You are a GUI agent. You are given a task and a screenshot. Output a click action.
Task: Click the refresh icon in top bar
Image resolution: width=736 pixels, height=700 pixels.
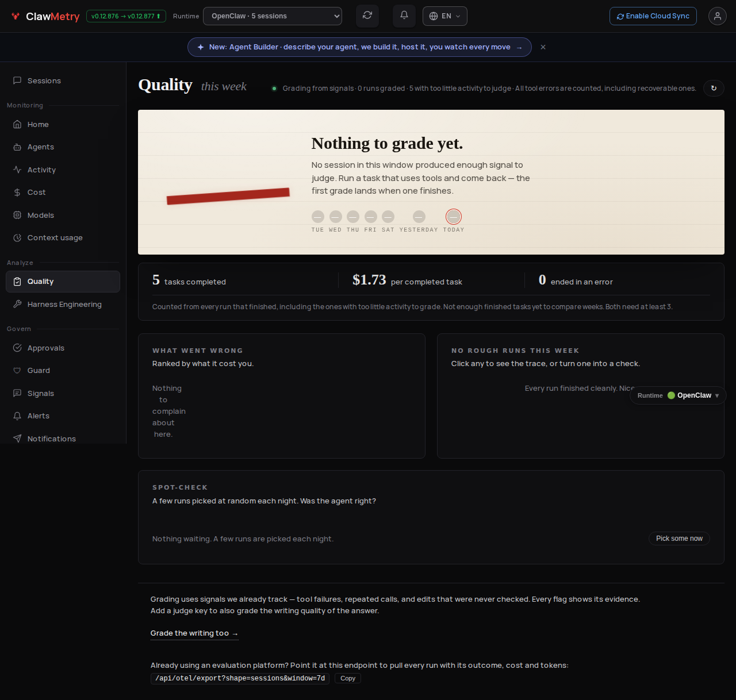click(367, 16)
